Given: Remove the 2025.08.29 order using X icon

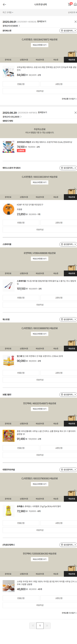Looking at the screenshot, I should click(x=75, y=113).
